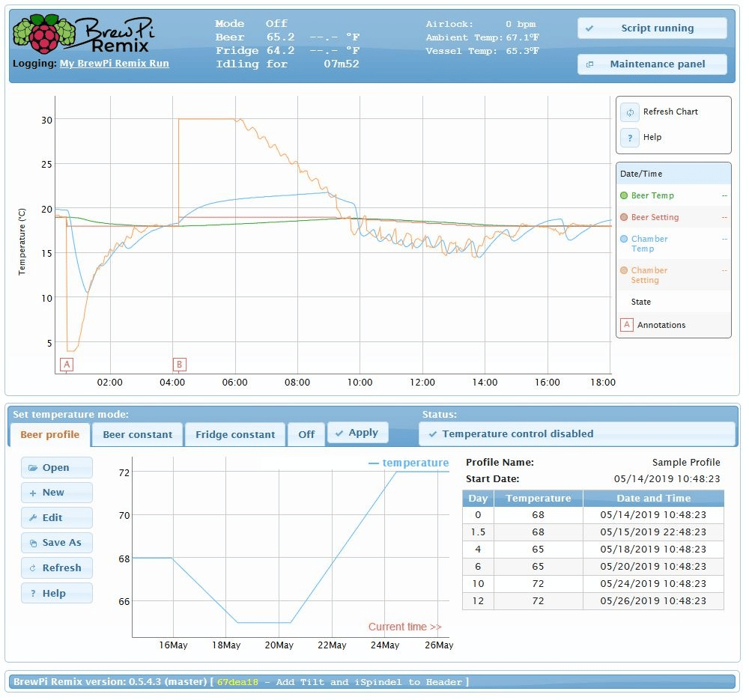Viewport: 749px width, 700px height.
Task: Open the My BrewPi Remix Run link
Action: point(114,64)
